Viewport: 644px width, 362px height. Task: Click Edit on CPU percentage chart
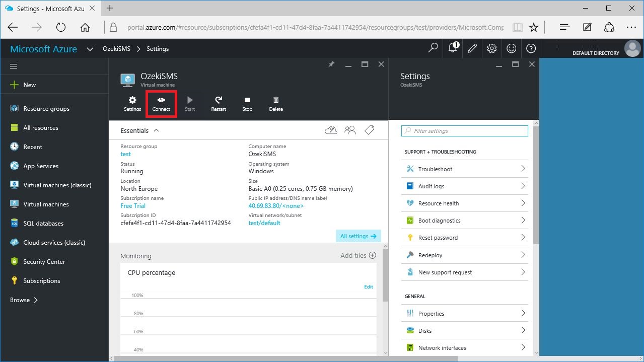coord(369,286)
